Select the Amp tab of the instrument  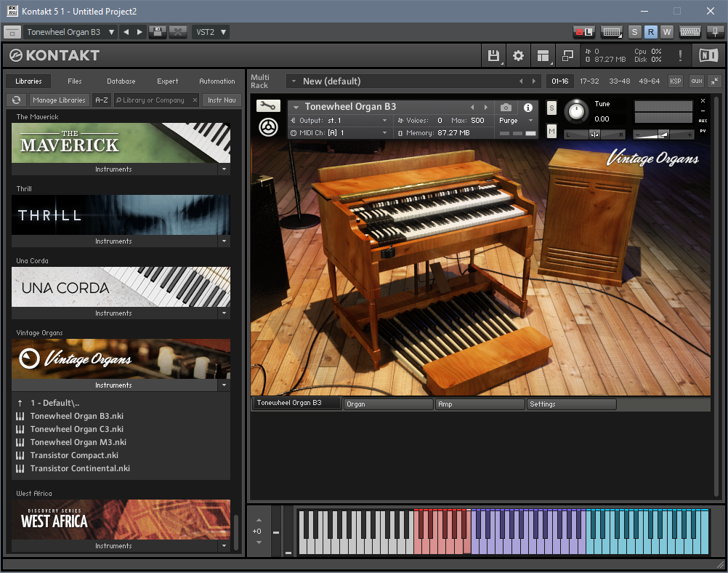(480, 404)
